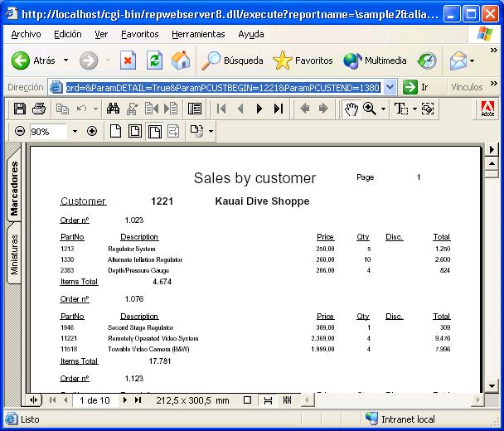Click the Save a copy icon
504x431 pixels.
20,109
